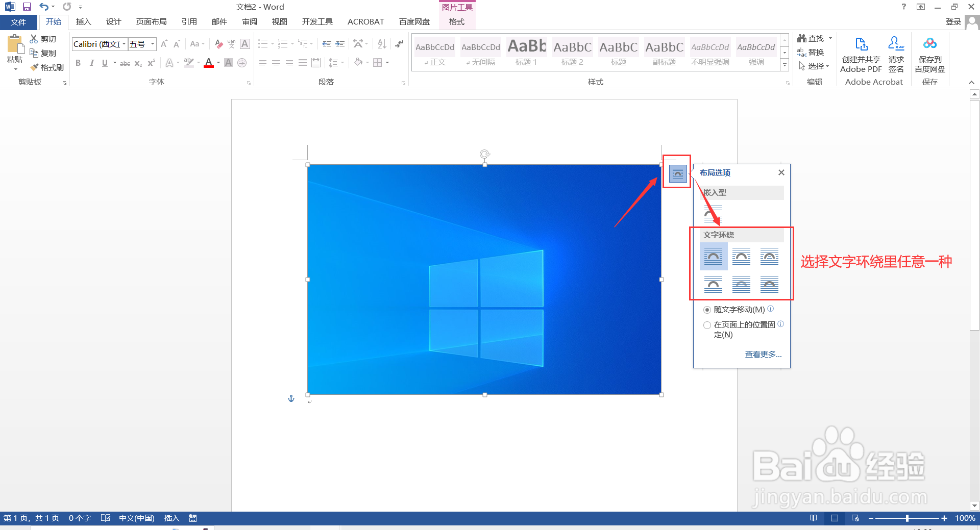Click Replace (替换) button
Image resolution: width=980 pixels, height=530 pixels.
point(811,53)
